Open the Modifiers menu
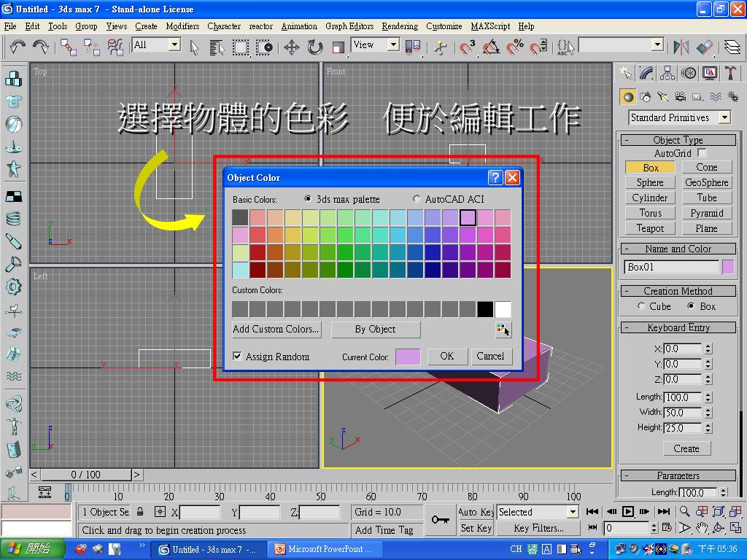This screenshot has width=747, height=560. click(182, 26)
